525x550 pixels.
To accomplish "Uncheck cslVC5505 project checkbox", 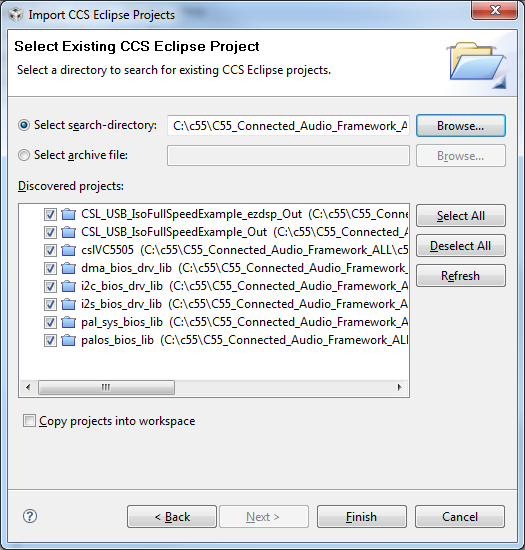I will [x=50, y=250].
